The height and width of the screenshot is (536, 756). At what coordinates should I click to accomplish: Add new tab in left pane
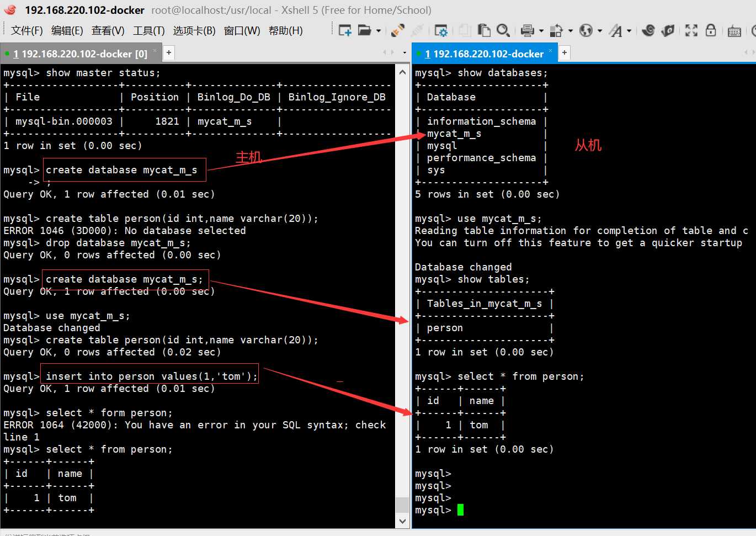click(169, 53)
